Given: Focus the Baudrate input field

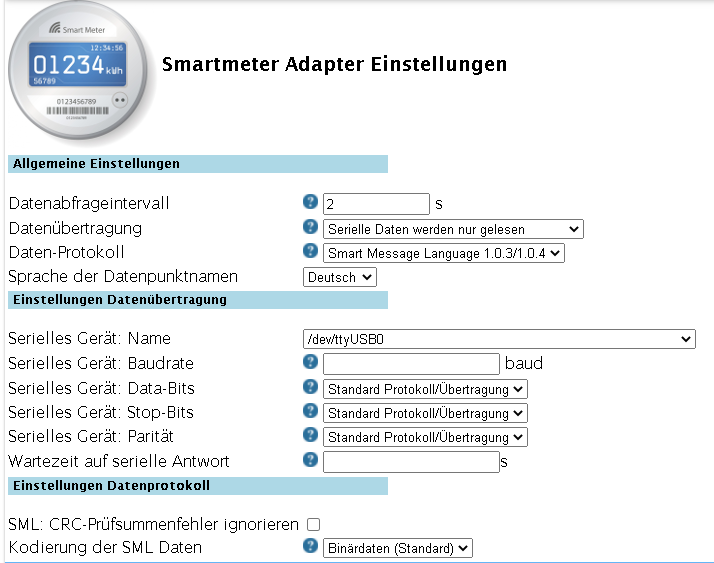Looking at the screenshot, I should coord(411,364).
